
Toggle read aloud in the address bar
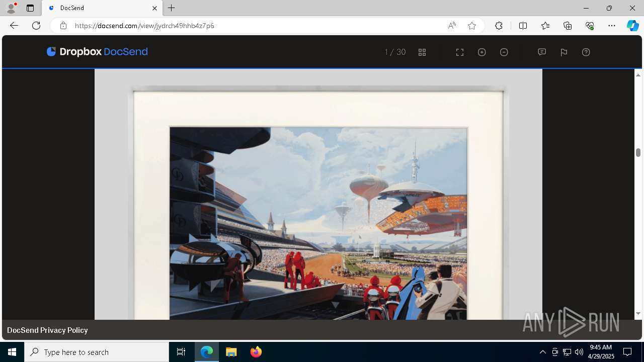point(452,26)
